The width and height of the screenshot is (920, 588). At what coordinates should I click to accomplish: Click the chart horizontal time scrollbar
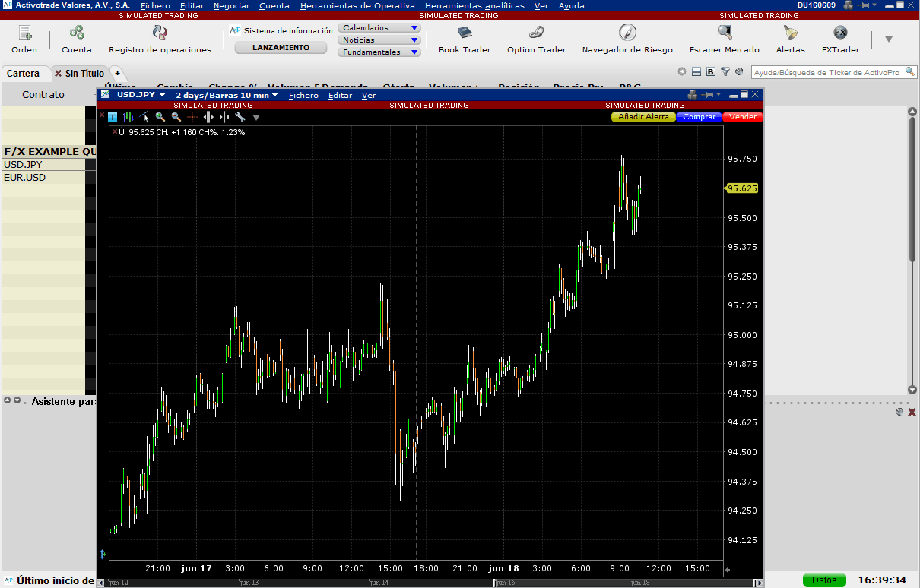tap(430, 583)
